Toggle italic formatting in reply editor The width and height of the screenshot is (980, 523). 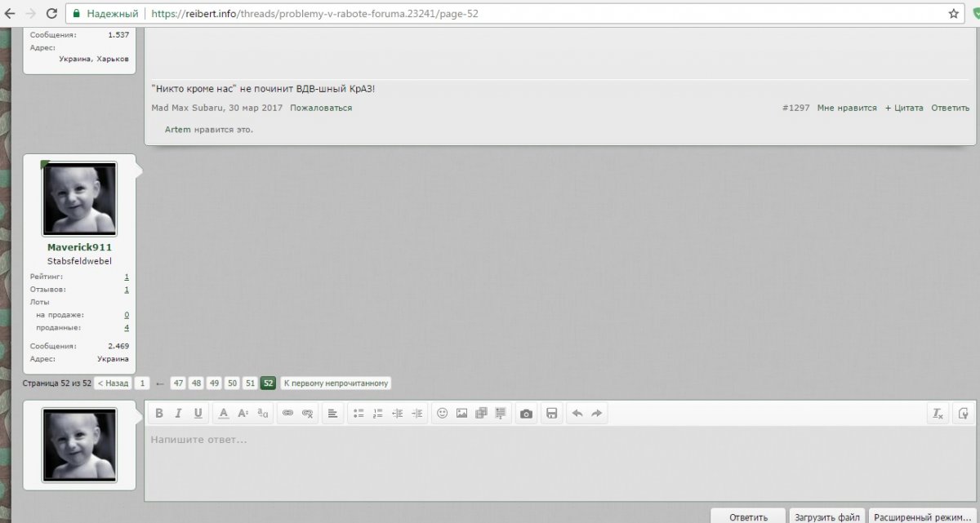pos(178,414)
